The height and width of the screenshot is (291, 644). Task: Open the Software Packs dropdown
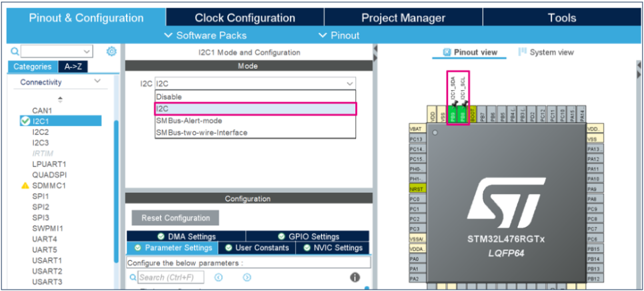click(205, 35)
